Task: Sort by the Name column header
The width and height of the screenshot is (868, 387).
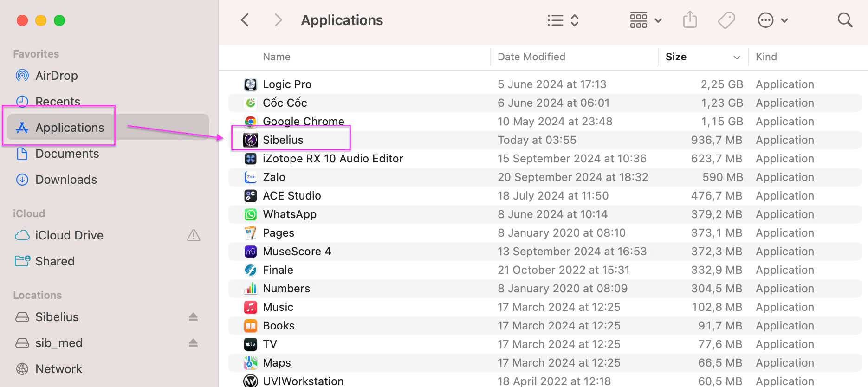Action: click(x=277, y=57)
